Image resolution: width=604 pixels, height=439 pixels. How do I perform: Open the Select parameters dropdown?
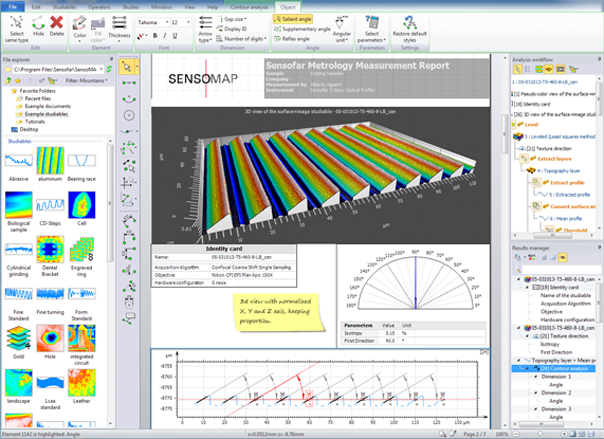pos(372,29)
